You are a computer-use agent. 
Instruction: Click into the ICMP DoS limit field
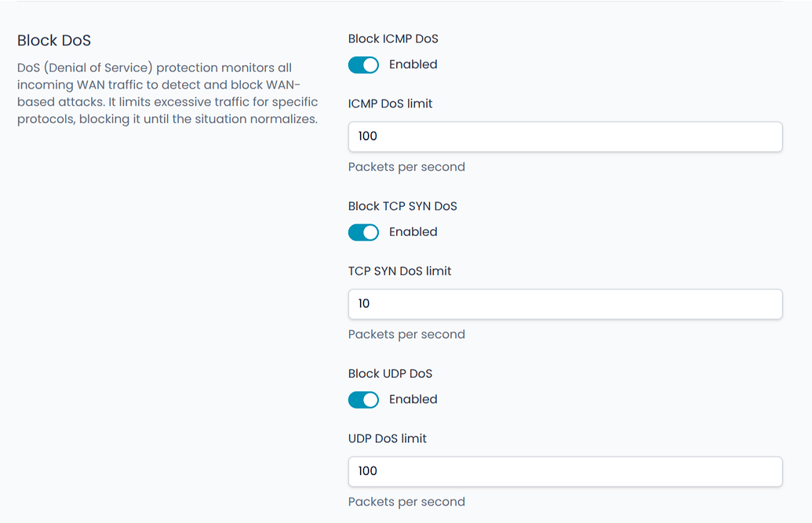tap(565, 136)
